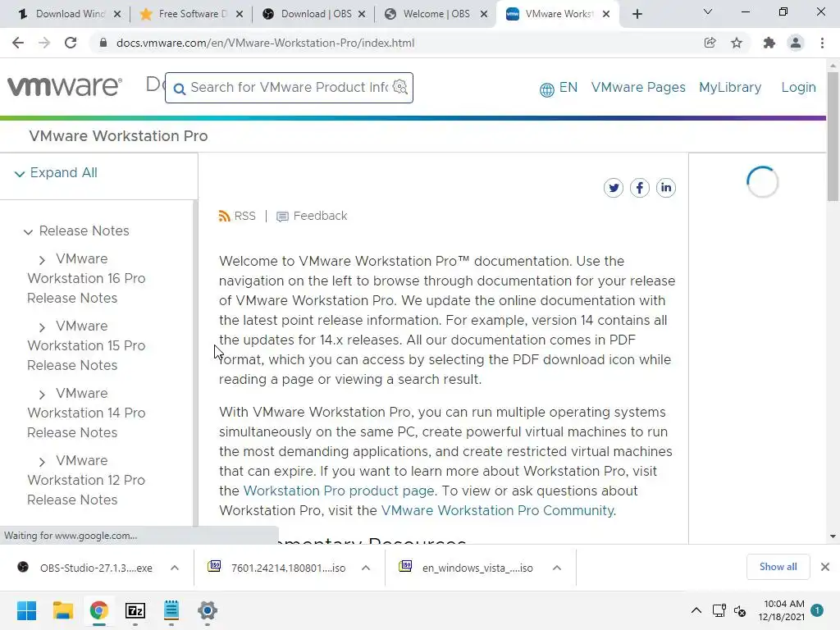Open the notification badge in taskbar

pos(817,610)
